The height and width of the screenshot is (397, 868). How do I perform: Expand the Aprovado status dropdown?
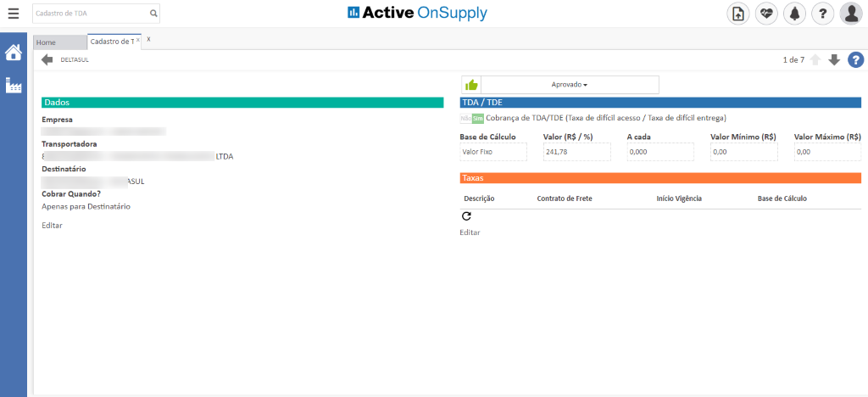(x=570, y=85)
